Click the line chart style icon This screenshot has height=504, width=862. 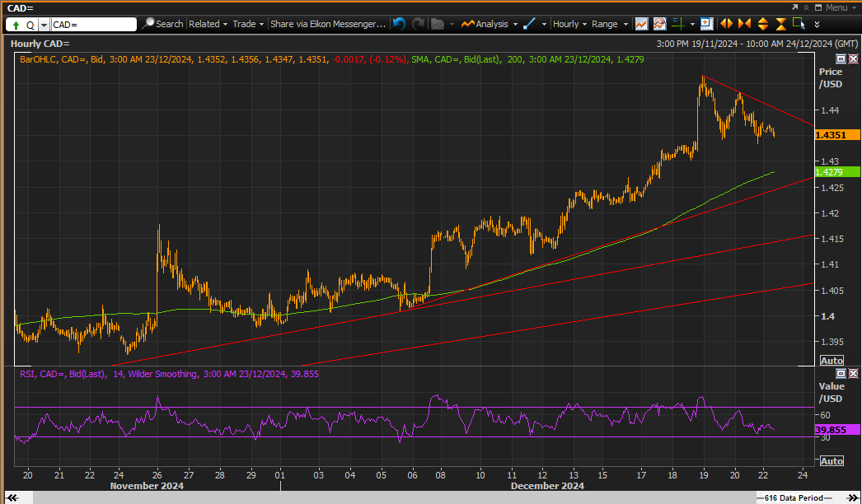click(641, 24)
